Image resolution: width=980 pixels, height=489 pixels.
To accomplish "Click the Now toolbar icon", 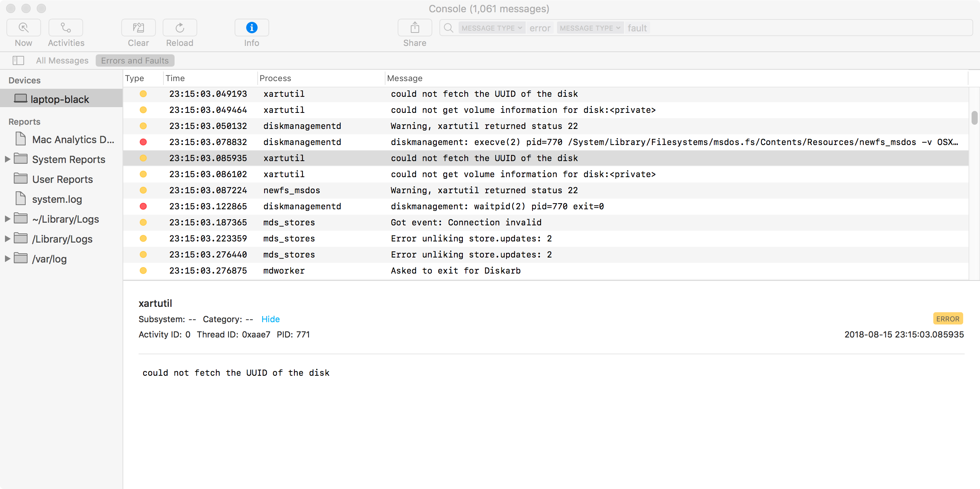I will click(x=23, y=28).
